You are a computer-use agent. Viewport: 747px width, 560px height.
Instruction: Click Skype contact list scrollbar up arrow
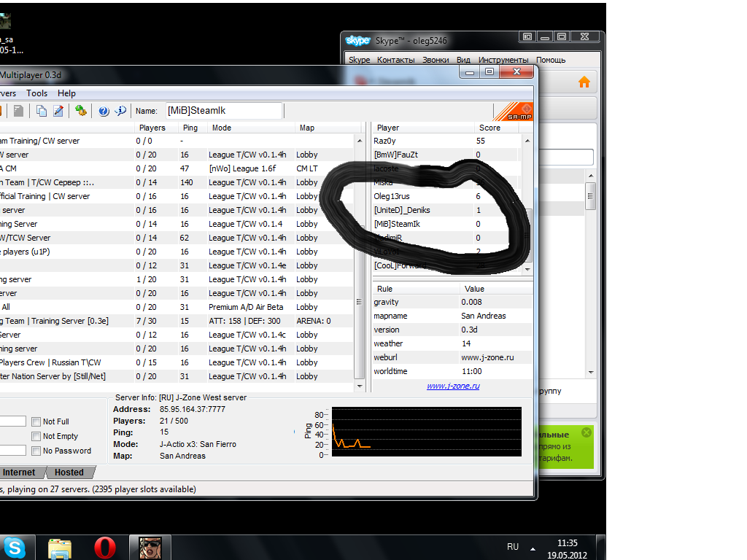coord(591,176)
